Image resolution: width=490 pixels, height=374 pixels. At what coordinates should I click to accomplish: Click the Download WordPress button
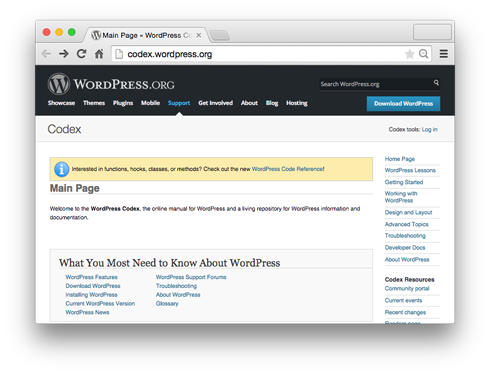tap(403, 103)
